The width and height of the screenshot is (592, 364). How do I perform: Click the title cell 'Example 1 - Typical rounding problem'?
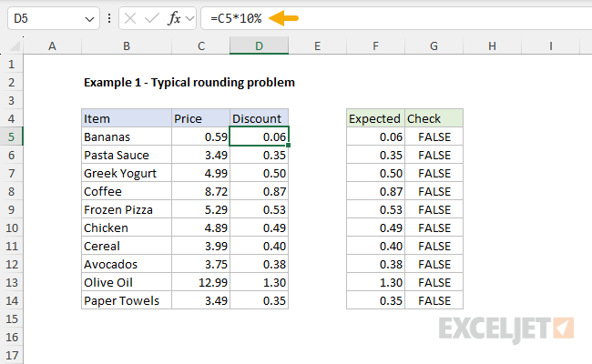pos(189,82)
